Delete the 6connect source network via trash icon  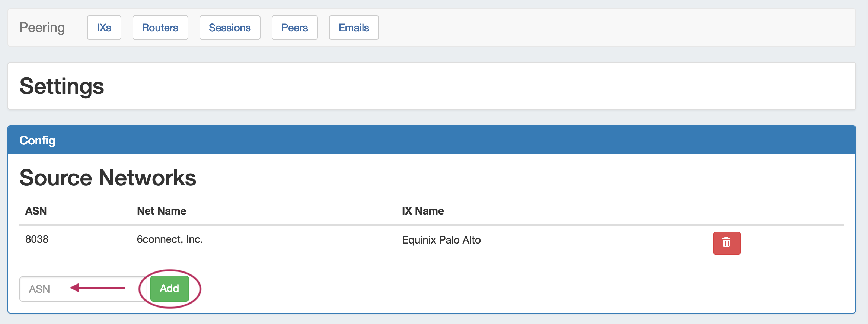[726, 243]
